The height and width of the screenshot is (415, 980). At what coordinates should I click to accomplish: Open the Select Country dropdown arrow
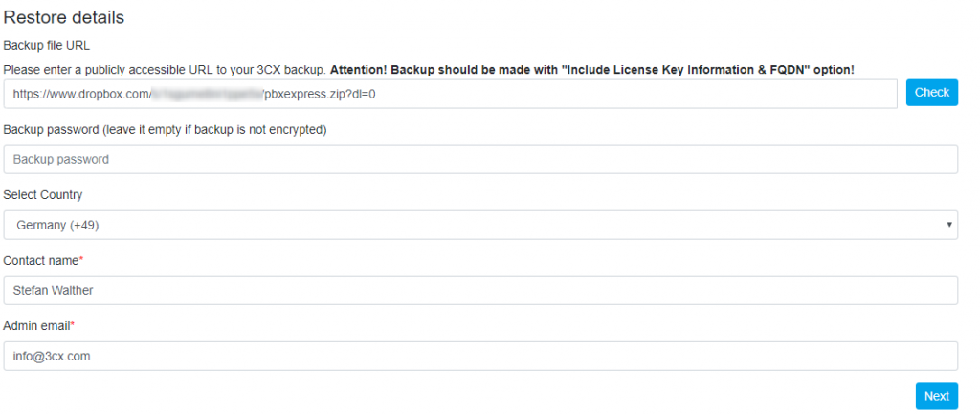click(x=948, y=226)
